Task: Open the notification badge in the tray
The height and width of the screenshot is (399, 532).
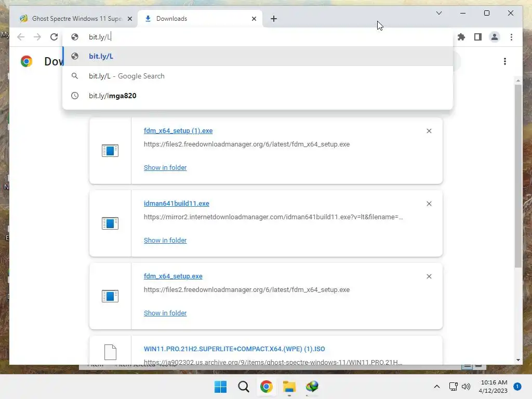Action: 517,387
